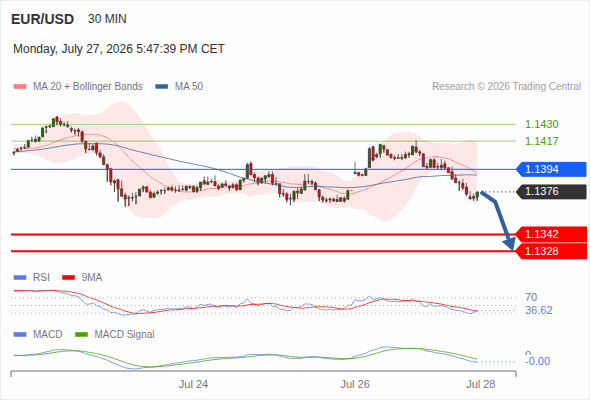This screenshot has height=400, width=590.
Task: Click the Jul 24 date axis label
Action: [x=193, y=384]
